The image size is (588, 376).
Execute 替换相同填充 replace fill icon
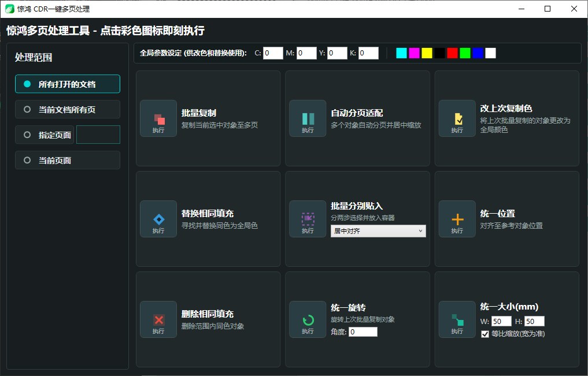pos(158,219)
